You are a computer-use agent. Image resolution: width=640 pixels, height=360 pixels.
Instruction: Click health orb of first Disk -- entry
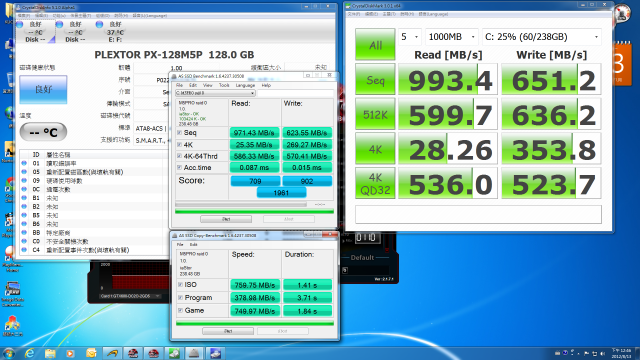(x=20, y=24)
